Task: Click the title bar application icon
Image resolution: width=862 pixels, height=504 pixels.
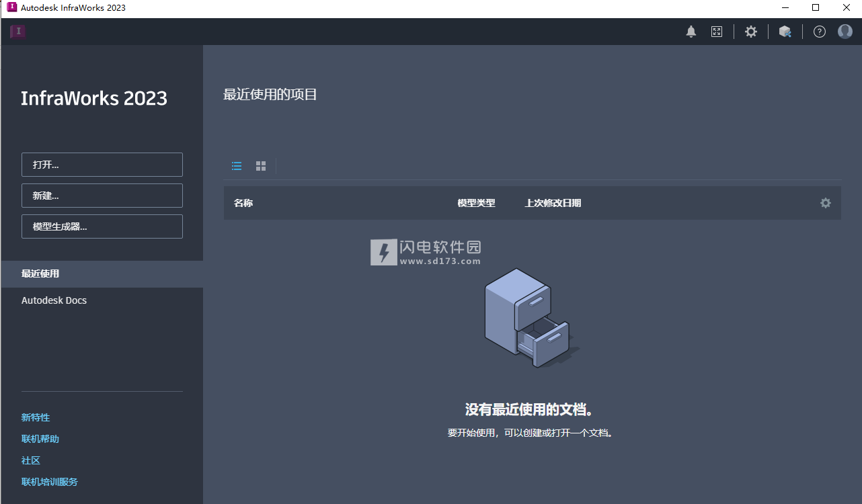Action: pyautogui.click(x=11, y=7)
